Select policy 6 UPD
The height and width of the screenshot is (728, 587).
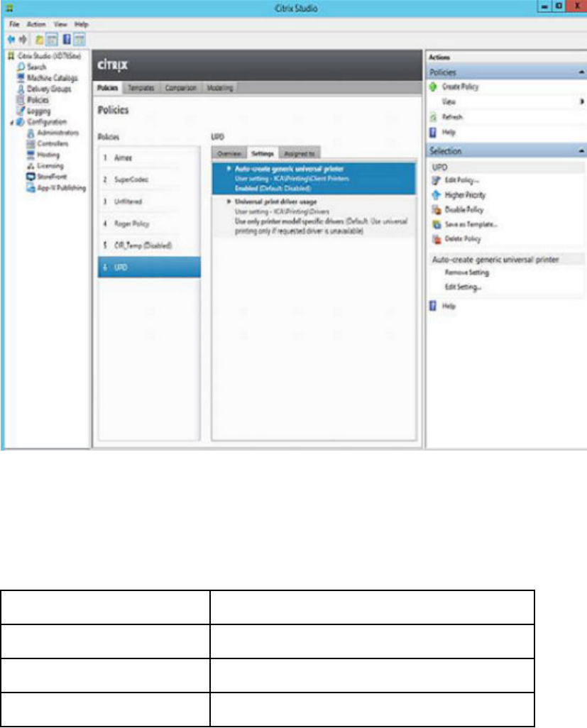pyautogui.click(x=149, y=268)
